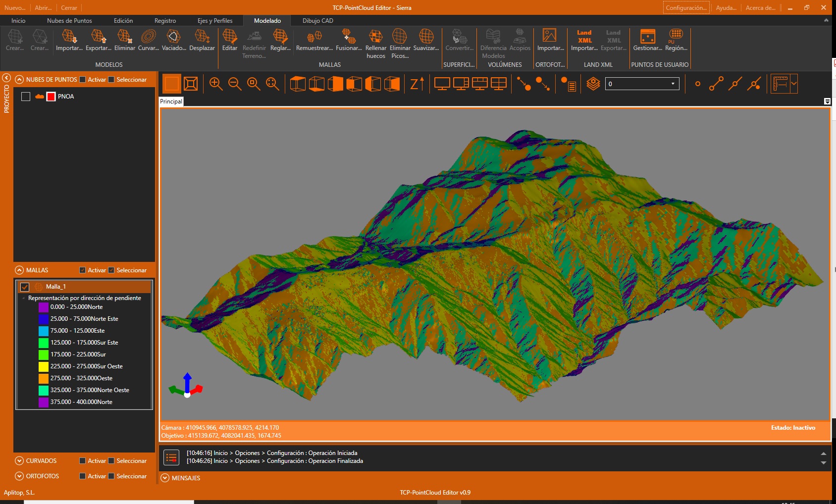Click yellow swatch for 225.000 - 275.000 Sur Oeste
Viewport: 836px width, 504px height.
pyautogui.click(x=44, y=366)
